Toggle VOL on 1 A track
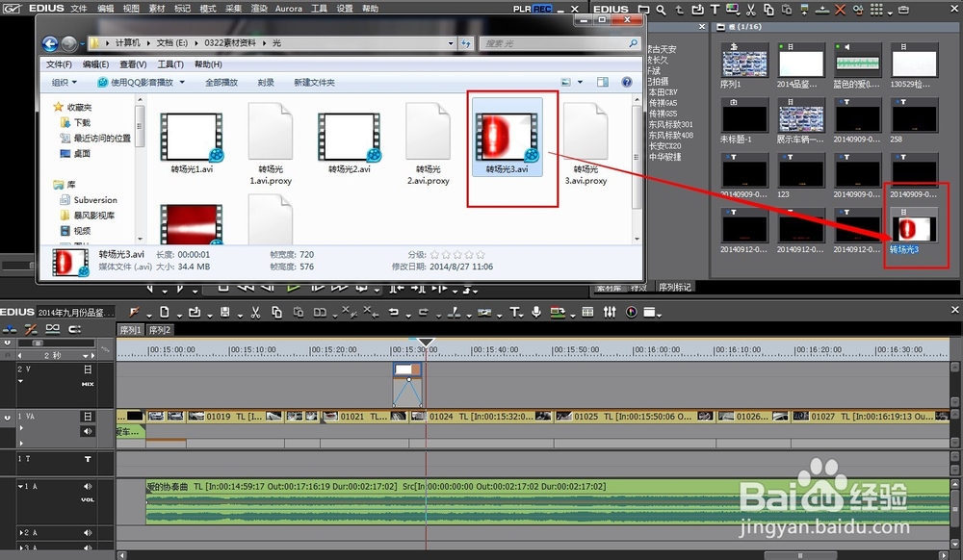Viewport: 963px width, 560px height. coord(88,500)
